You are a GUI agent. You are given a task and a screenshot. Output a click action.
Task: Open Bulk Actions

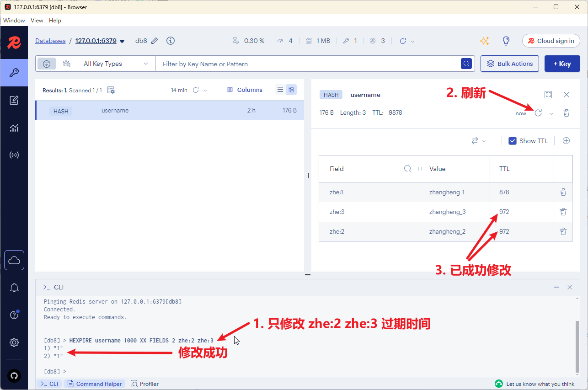tap(510, 64)
